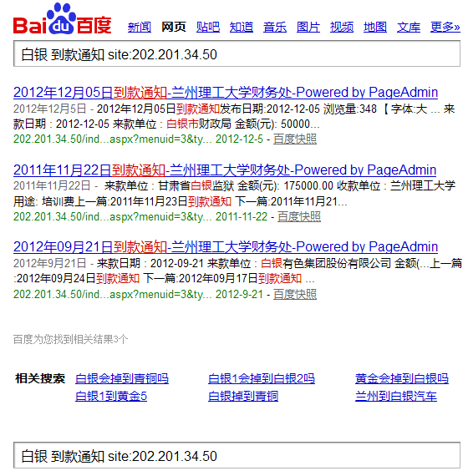
Task: Click green URL dated 2012-12-5
Action: 138,139
